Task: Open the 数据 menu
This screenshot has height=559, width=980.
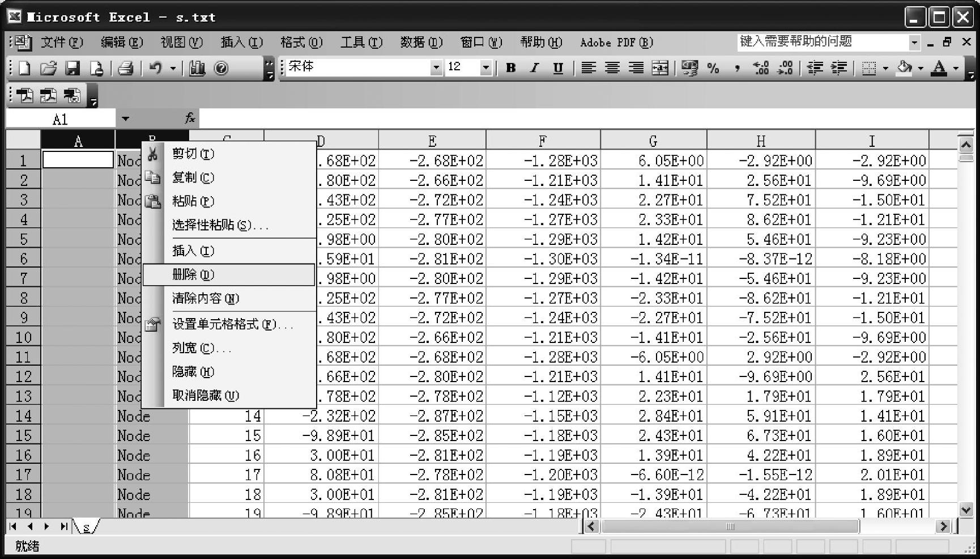Action: click(421, 42)
